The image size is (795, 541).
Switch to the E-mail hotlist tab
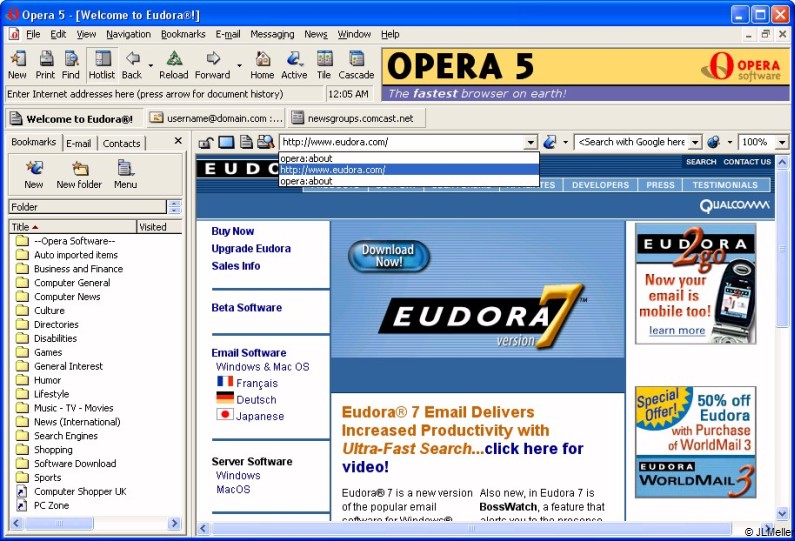coord(79,143)
